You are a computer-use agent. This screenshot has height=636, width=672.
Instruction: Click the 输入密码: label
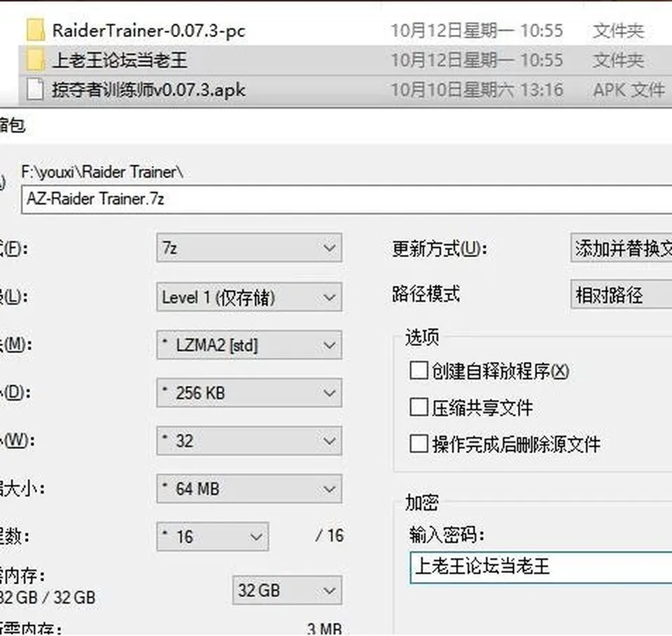point(447,535)
